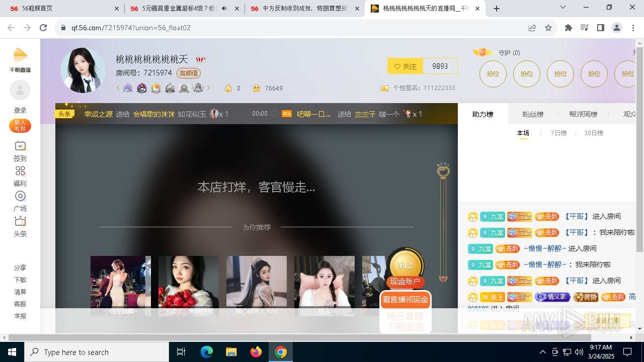Switch to the 56视频首页 browser tab

(64, 9)
